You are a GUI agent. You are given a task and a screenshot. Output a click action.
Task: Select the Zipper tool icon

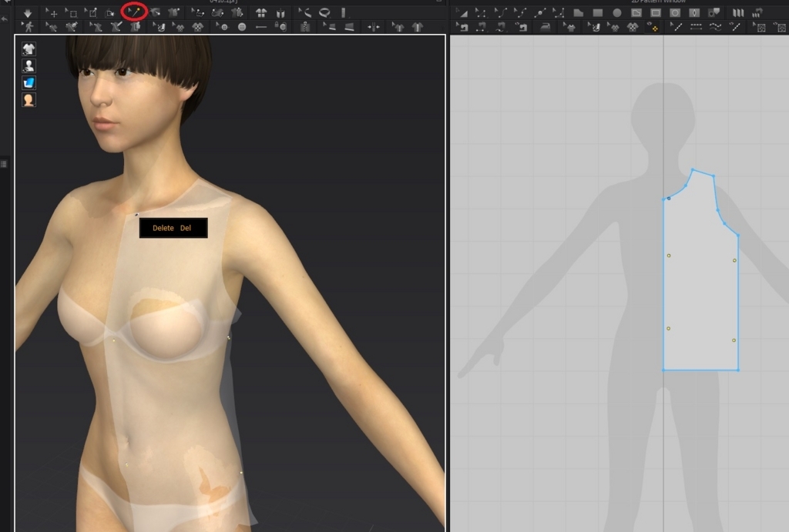click(x=305, y=27)
